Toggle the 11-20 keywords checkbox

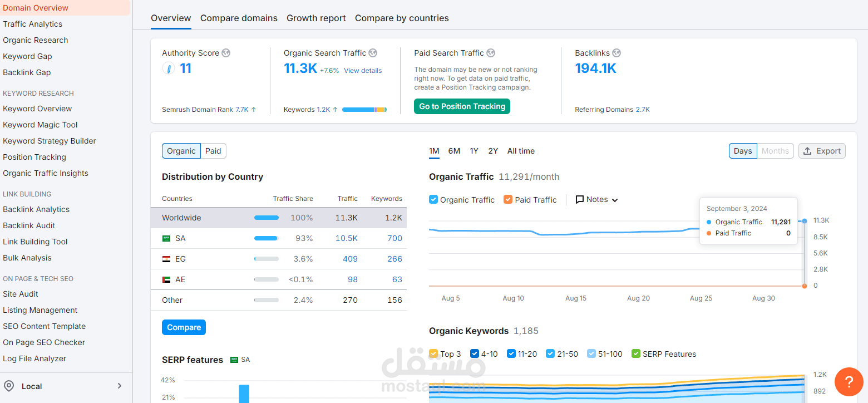tap(511, 353)
